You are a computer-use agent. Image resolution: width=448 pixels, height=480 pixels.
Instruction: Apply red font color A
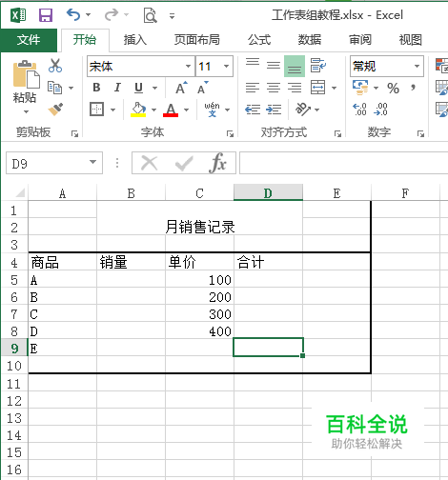171,110
